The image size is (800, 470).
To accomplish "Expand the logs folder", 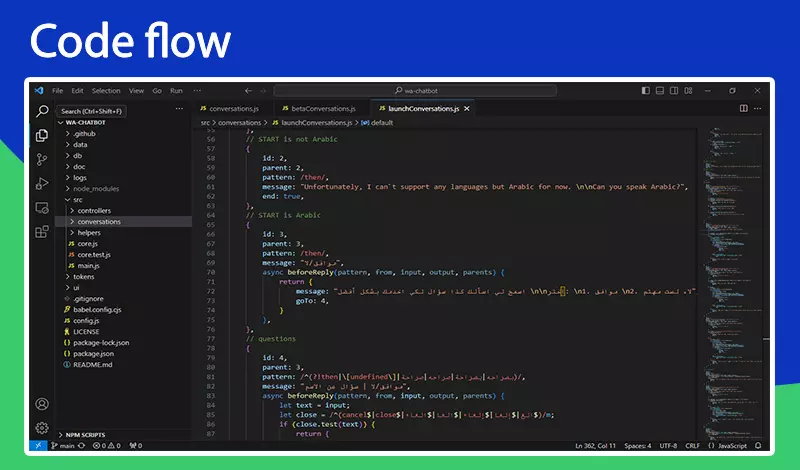I will (x=123, y=178).
